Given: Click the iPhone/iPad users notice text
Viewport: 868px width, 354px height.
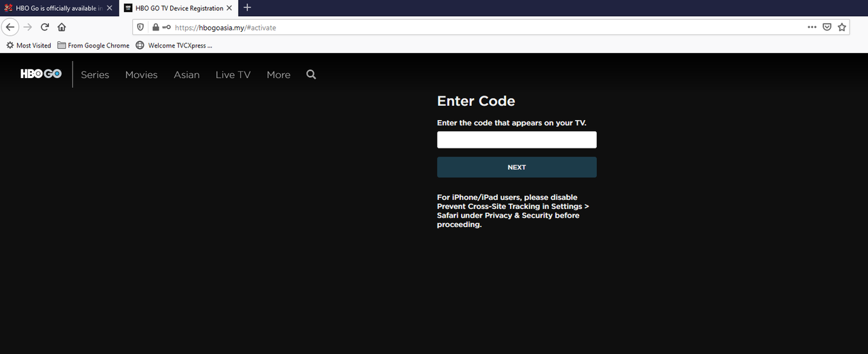Looking at the screenshot, I should 513,211.
